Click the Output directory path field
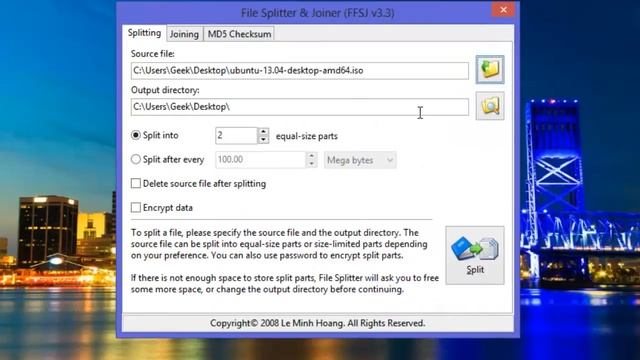 (x=300, y=107)
